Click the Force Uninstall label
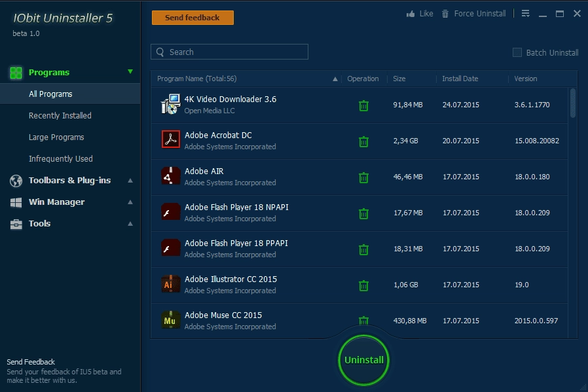The image size is (588, 392). pyautogui.click(x=479, y=14)
